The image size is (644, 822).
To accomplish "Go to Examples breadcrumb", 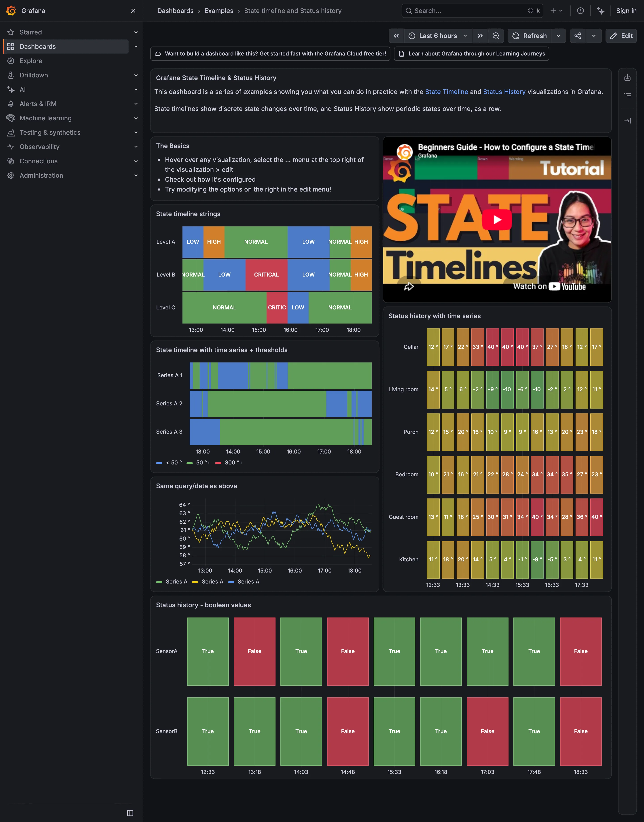I will 219,11.
